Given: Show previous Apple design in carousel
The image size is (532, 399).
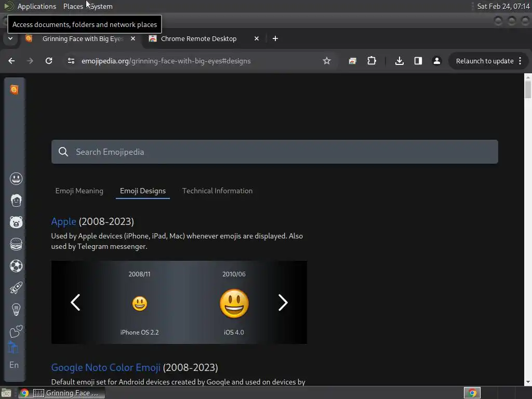Looking at the screenshot, I should point(75,302).
